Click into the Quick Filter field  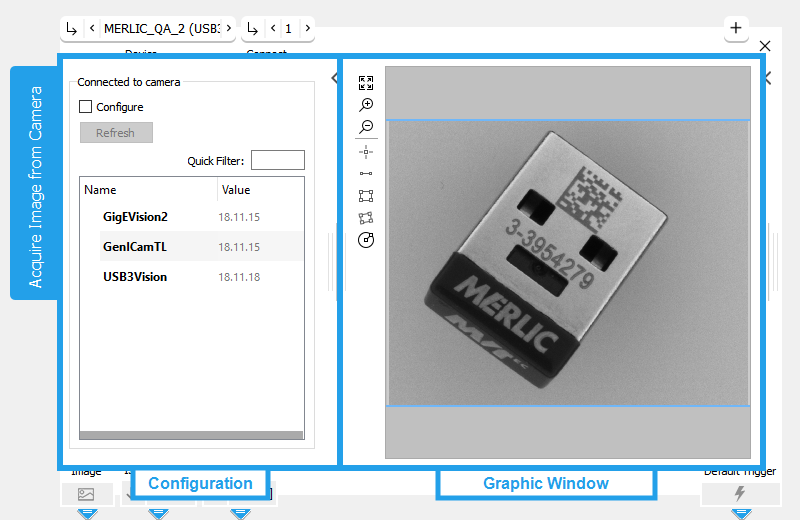click(278, 160)
